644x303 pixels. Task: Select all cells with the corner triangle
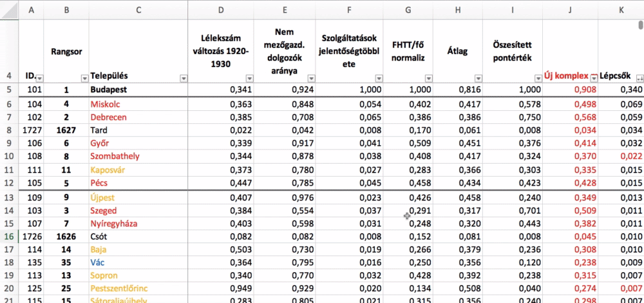tap(10, 10)
